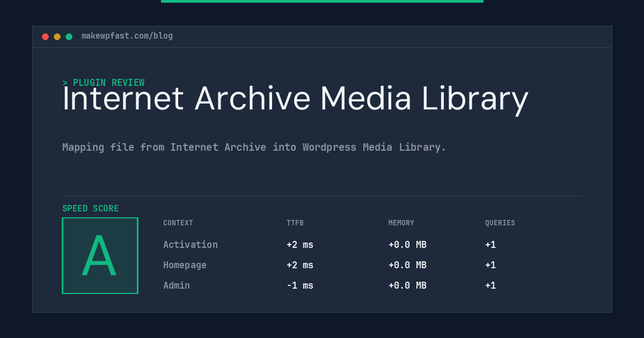Click the CONTEXT column header

pyautogui.click(x=178, y=223)
